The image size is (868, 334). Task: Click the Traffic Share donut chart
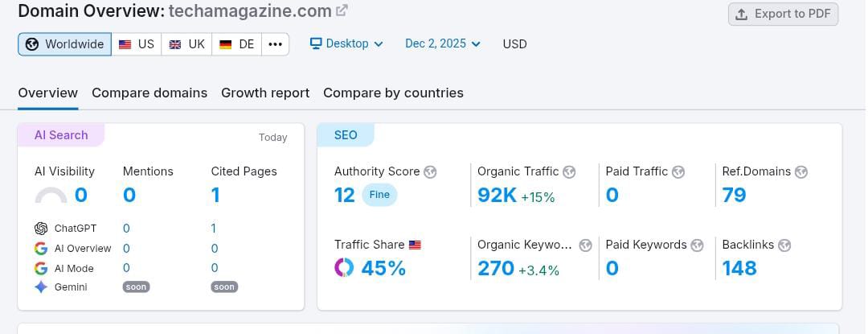pos(344,268)
